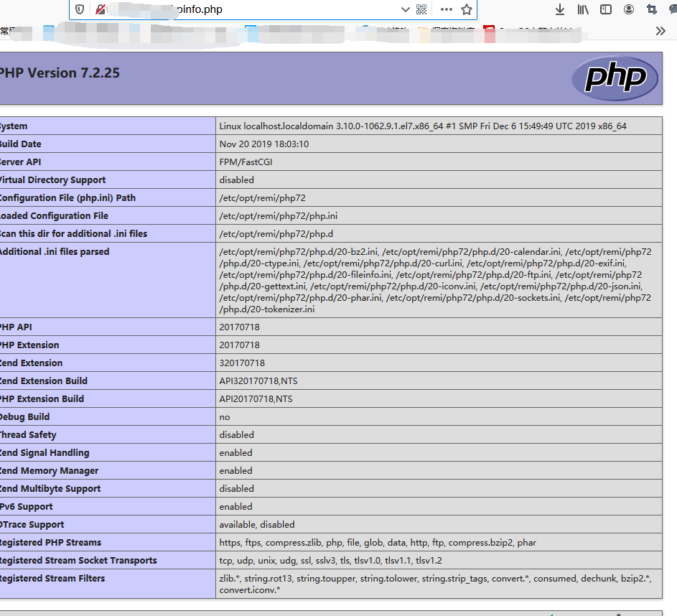The height and width of the screenshot is (616, 677).
Task: Select the stream socket transports tcp, udp value
Action: (x=330, y=561)
